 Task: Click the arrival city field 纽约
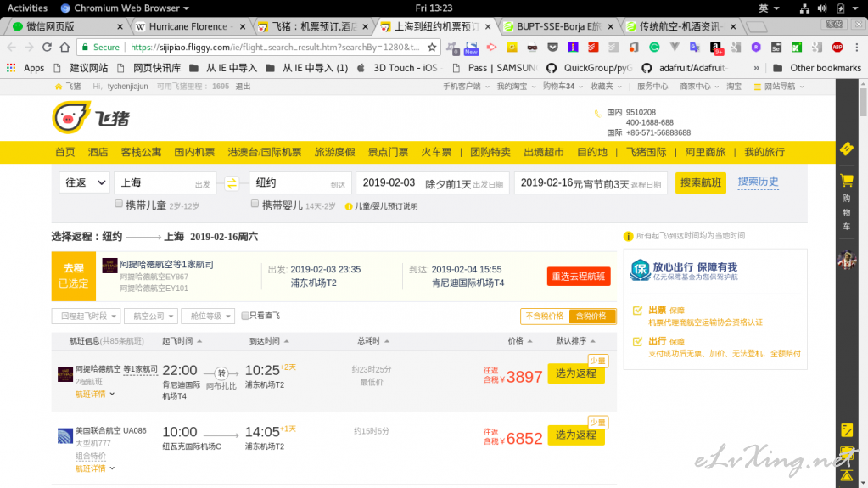tap(300, 182)
